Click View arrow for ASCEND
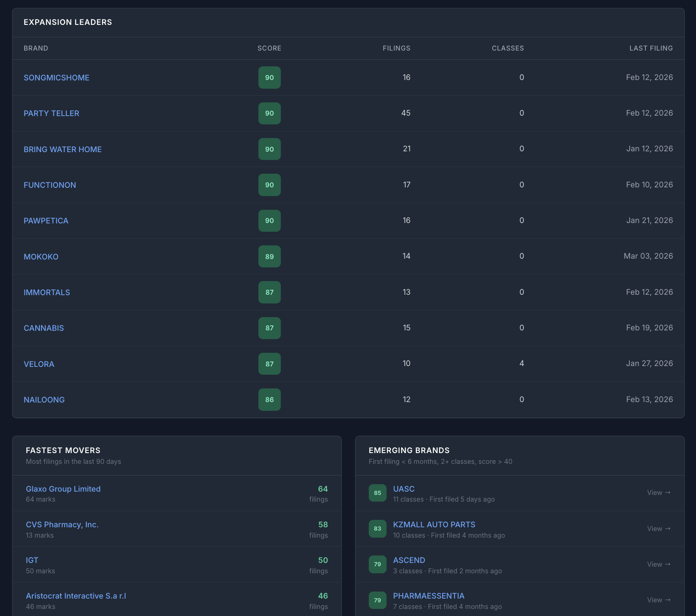696x616 pixels. tap(659, 564)
